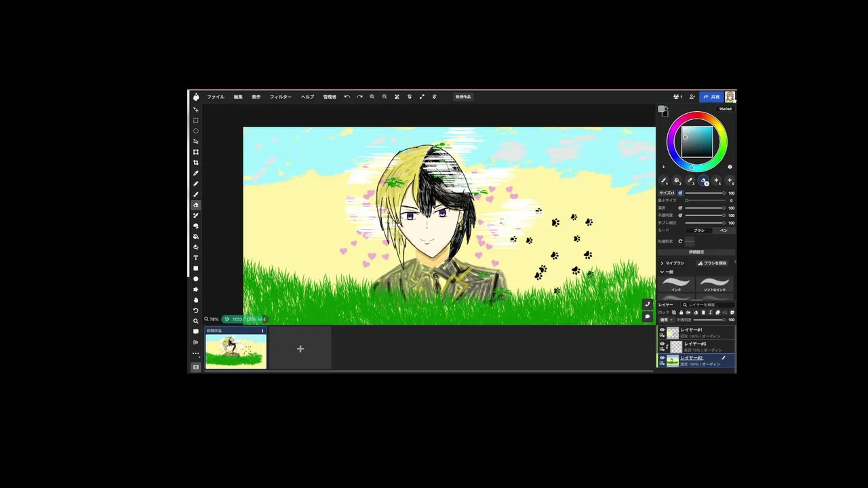Select the rectangle shape tool
Viewport: 868px width, 488px height.
point(196,268)
